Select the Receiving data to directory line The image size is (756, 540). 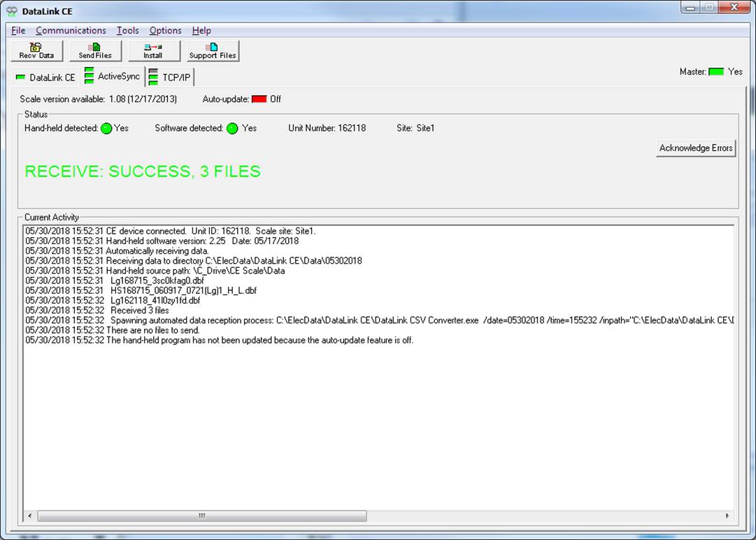pos(194,260)
